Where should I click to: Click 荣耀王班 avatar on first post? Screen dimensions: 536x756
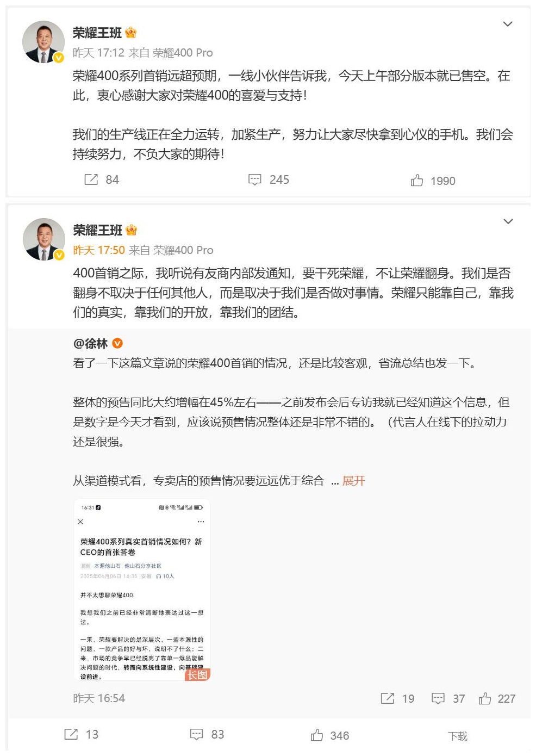[x=43, y=42]
